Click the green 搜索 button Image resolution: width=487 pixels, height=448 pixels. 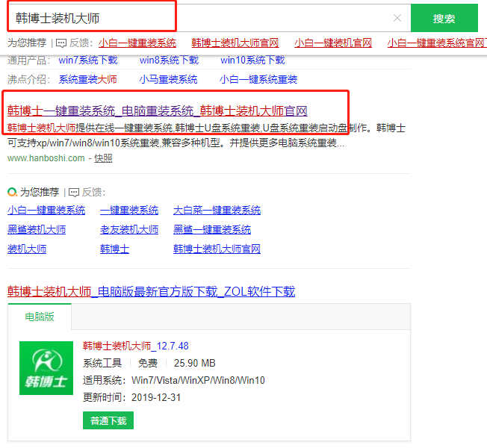click(x=444, y=18)
